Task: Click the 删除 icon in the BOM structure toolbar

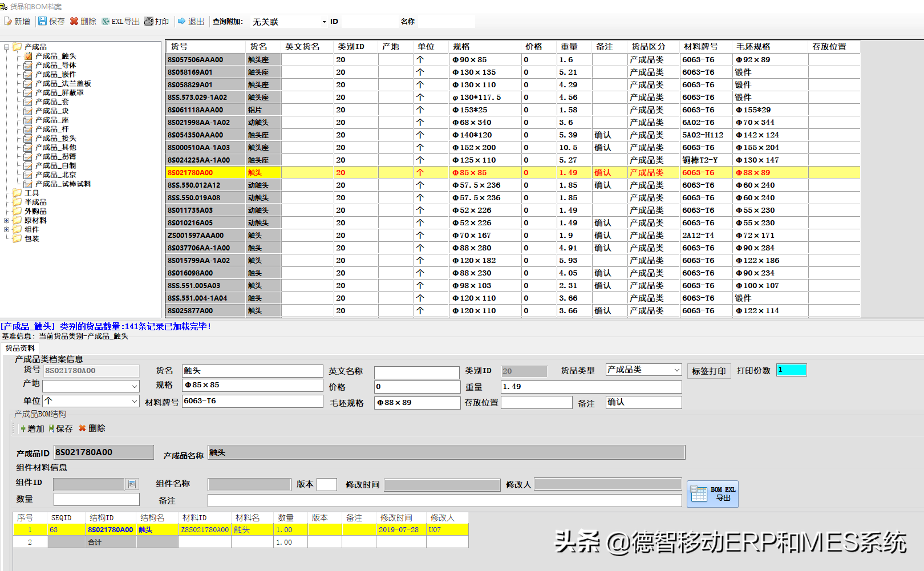Action: pos(83,428)
